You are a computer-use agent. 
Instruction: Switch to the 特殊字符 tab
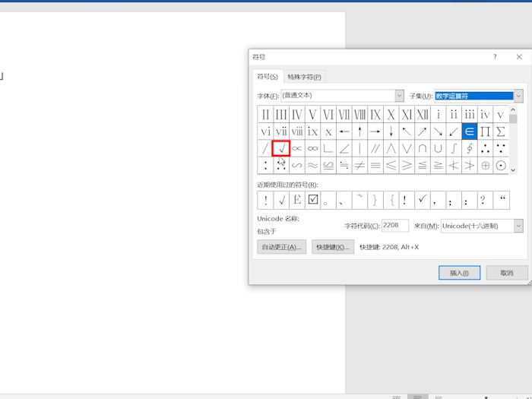(x=304, y=77)
